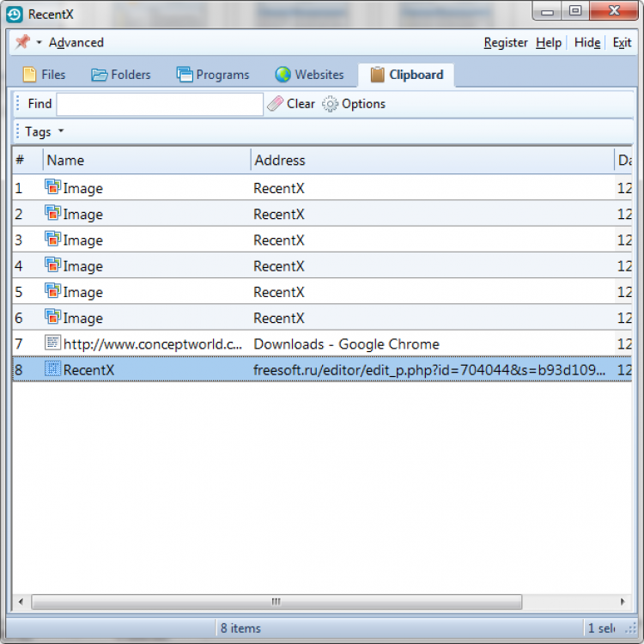The image size is (644, 644).
Task: Sort list by Address column header
Action: tap(432, 160)
